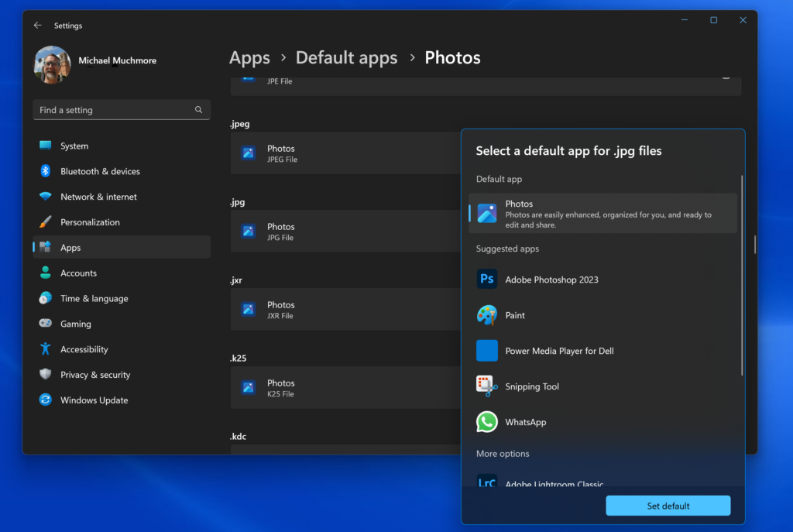Click Default apps in the breadcrumb
The width and height of the screenshot is (793, 532).
pyautogui.click(x=346, y=58)
